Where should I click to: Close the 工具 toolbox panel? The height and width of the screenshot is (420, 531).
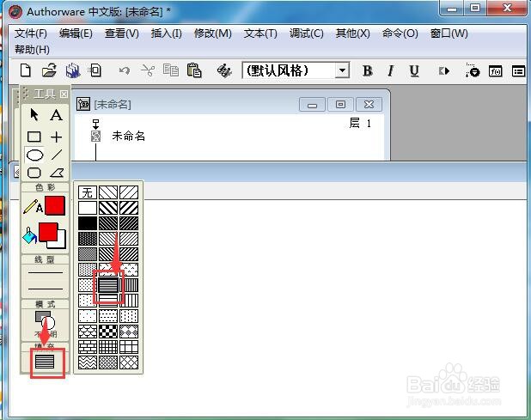[64, 94]
